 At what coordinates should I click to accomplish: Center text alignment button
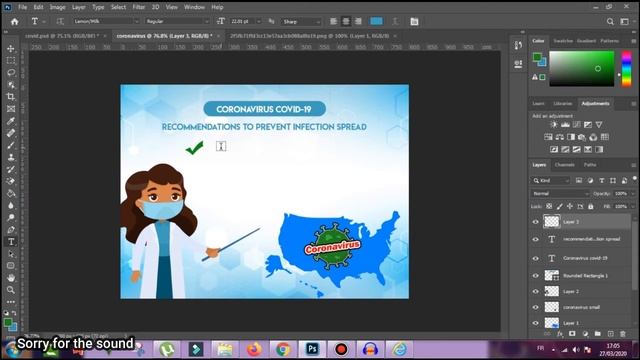point(346,21)
